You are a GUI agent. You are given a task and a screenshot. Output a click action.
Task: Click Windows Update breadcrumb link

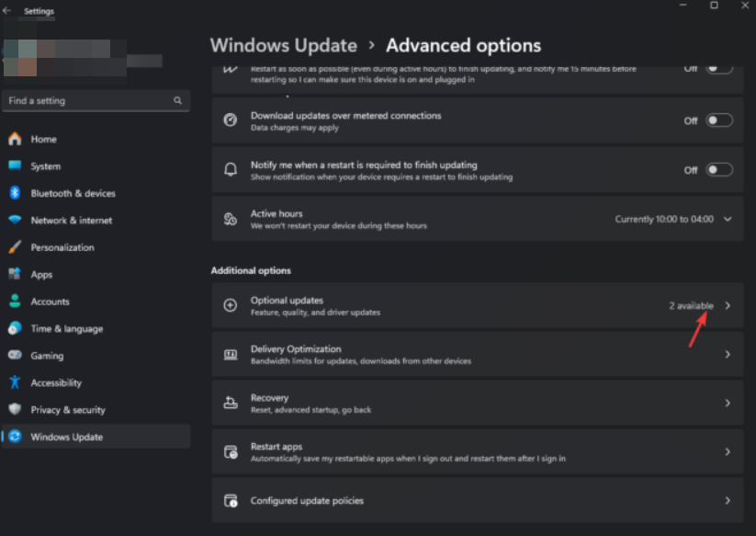(284, 45)
